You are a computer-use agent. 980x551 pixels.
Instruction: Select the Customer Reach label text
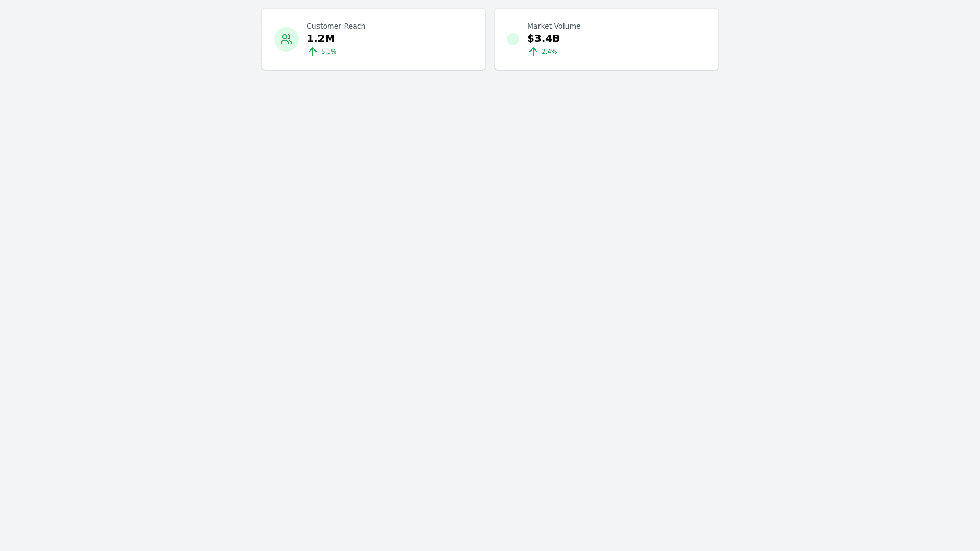(x=336, y=26)
